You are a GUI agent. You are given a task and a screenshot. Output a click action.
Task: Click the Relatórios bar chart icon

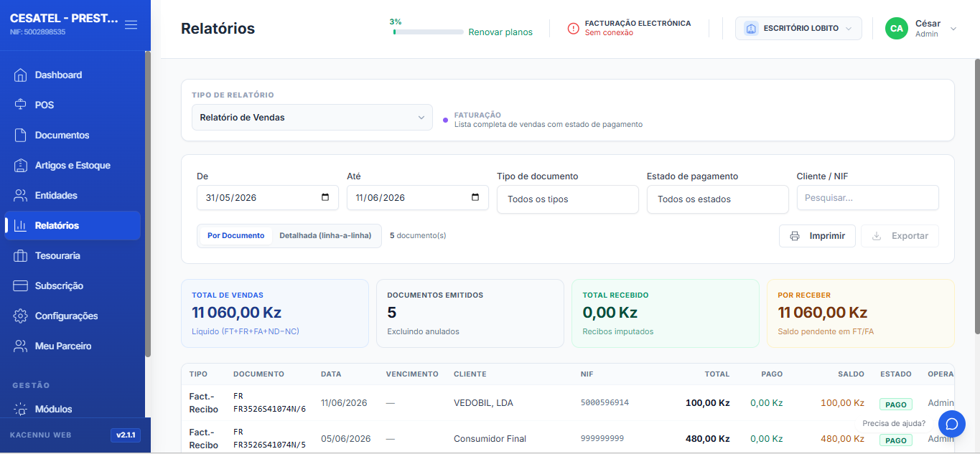tap(20, 225)
